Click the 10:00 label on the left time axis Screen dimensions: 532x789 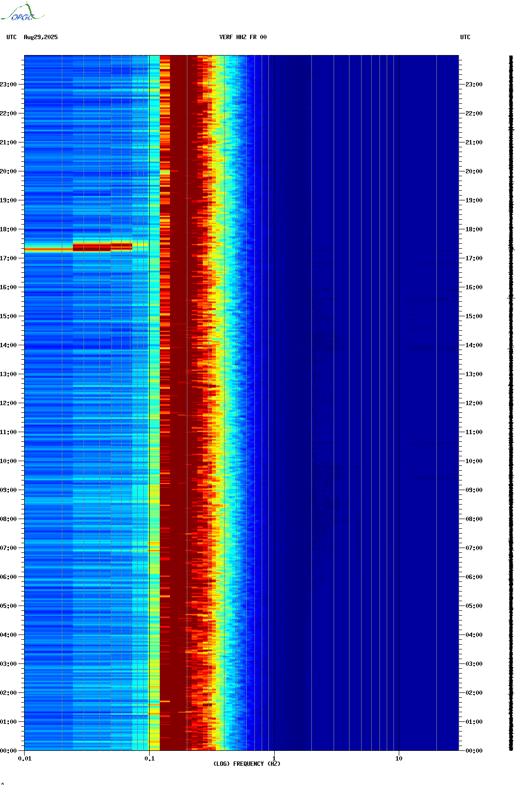pos(8,461)
